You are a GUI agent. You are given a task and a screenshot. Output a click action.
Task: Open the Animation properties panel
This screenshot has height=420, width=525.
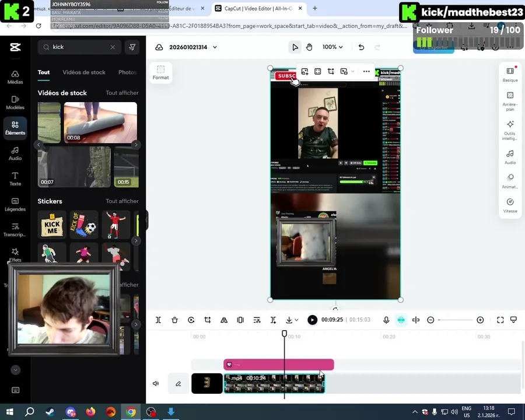tap(510, 181)
